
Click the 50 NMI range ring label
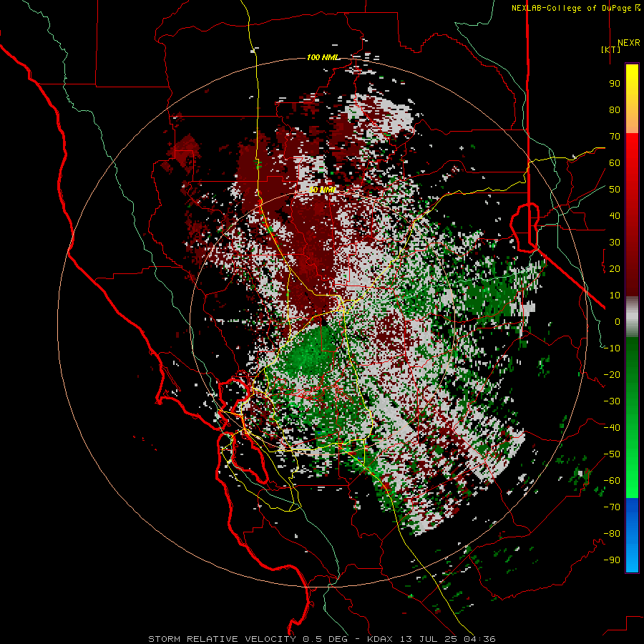point(323,190)
